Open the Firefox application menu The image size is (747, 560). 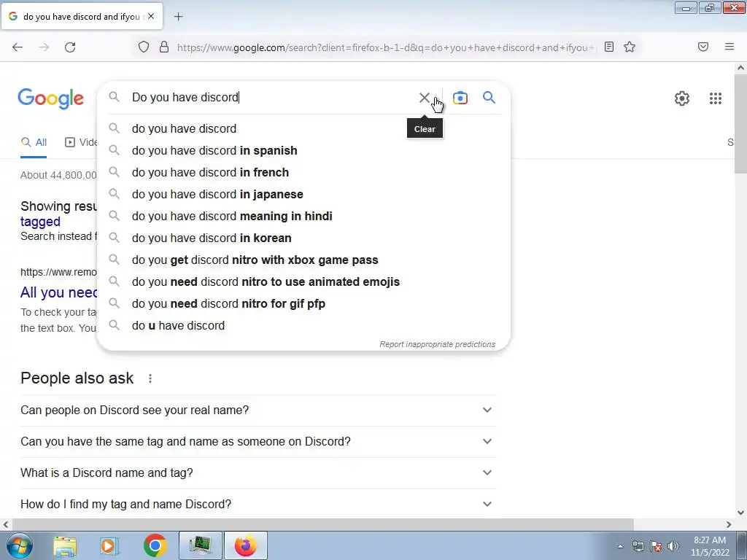[729, 47]
